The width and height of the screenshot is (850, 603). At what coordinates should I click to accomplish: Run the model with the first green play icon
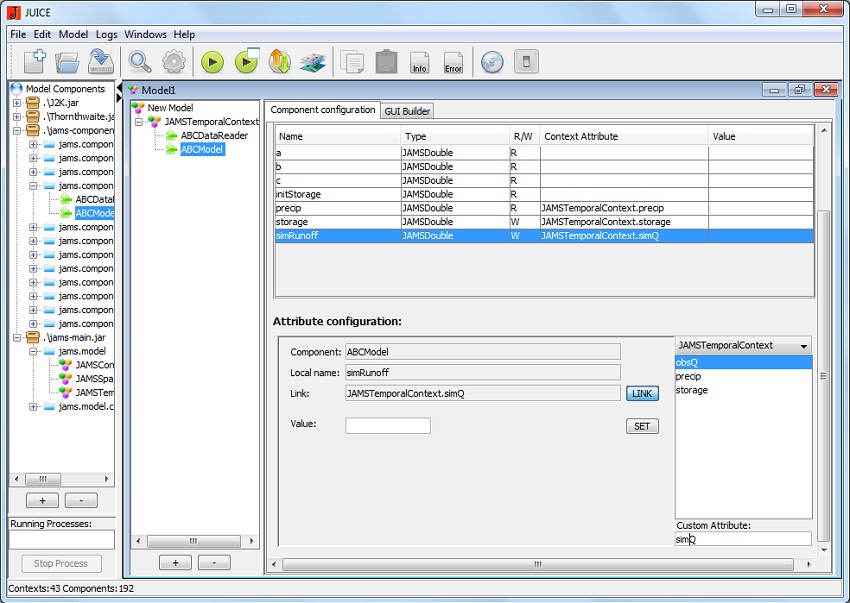212,62
